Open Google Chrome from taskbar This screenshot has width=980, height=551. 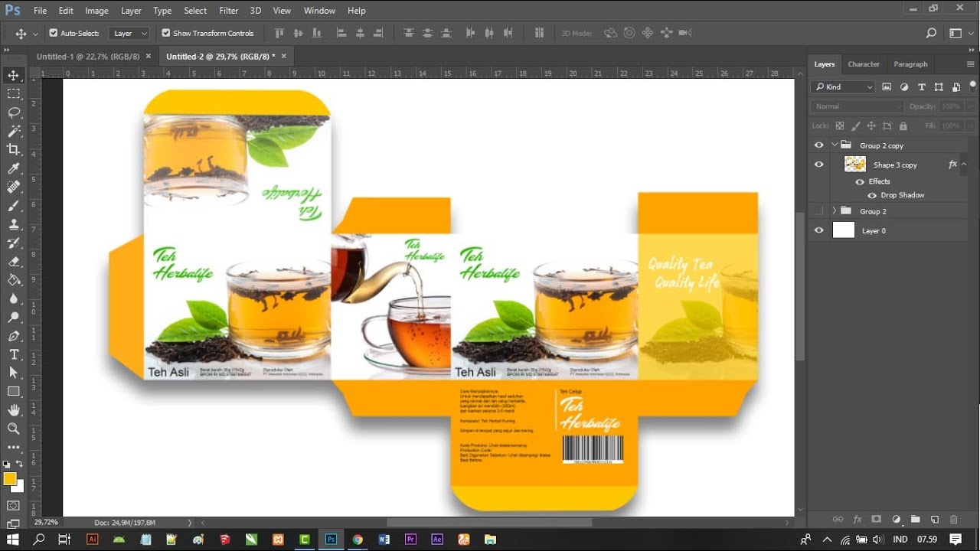[358, 540]
